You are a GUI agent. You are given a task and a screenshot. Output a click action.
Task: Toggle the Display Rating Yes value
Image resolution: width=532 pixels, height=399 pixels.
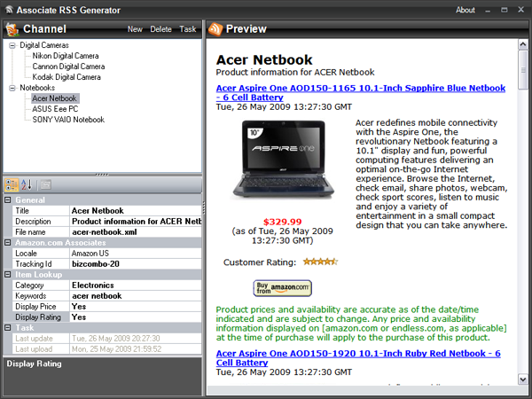(136, 317)
